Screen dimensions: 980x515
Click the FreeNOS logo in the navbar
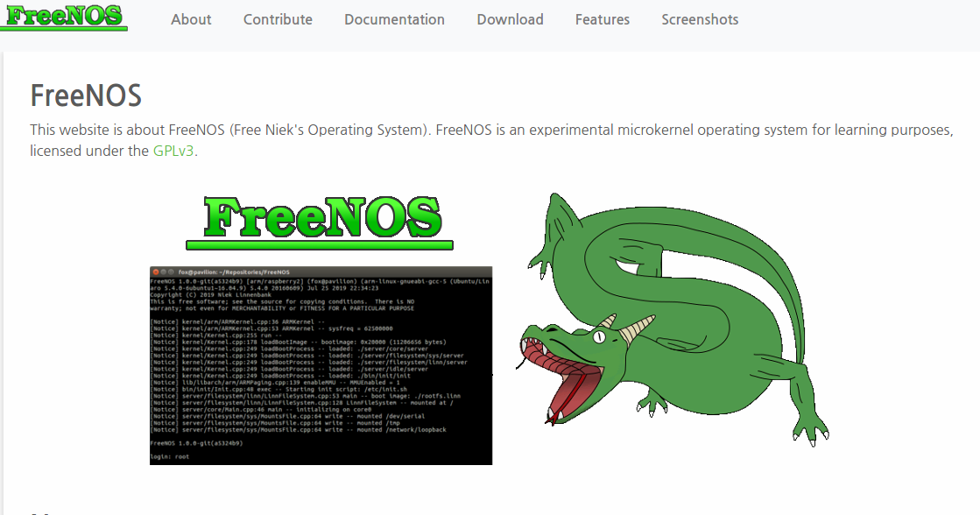coord(64,17)
